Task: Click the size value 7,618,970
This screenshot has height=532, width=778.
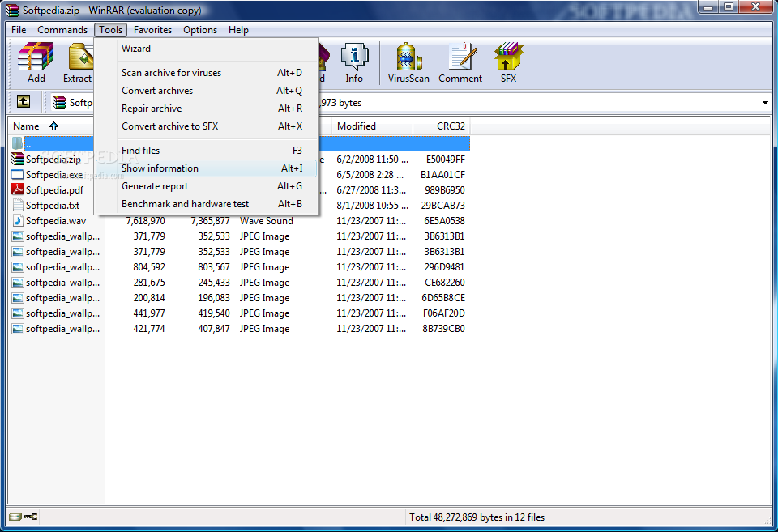Action: click(145, 221)
